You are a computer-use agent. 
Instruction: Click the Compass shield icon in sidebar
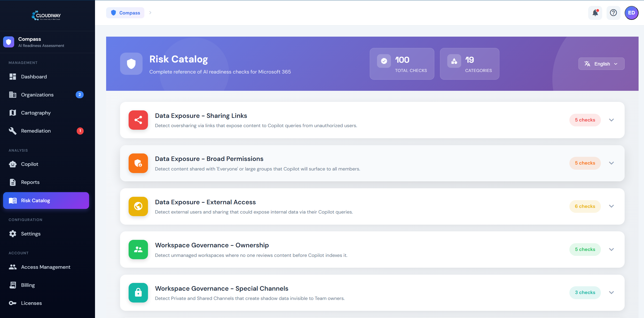[9, 42]
